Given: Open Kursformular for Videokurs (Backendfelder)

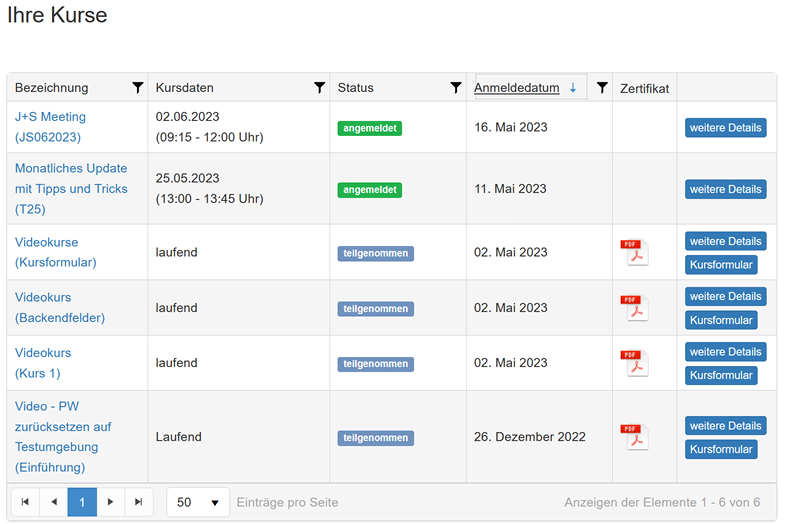Looking at the screenshot, I should (721, 320).
